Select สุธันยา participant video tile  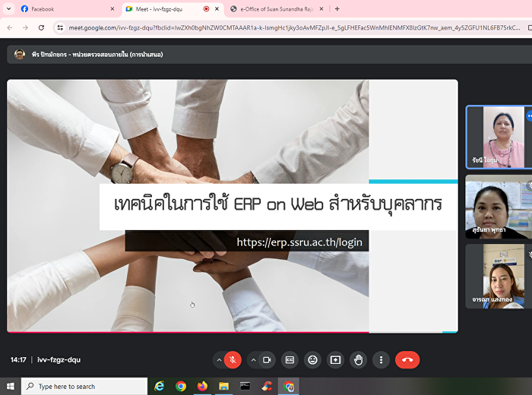[x=499, y=207]
